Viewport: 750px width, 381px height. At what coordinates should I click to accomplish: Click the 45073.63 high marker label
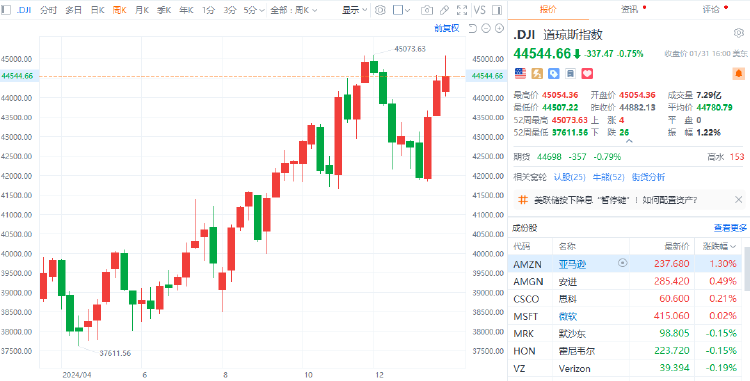[x=409, y=49]
